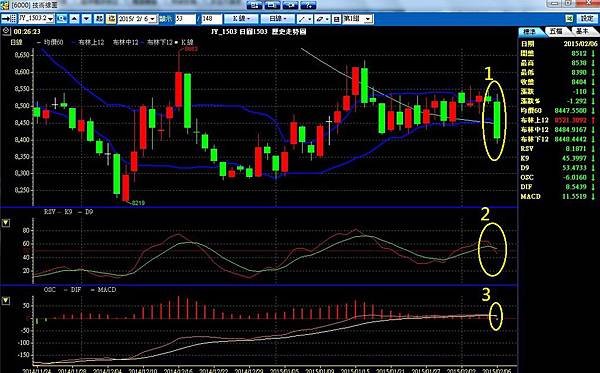Collapse the RSV K9 D9 indicator panel
This screenshot has height=373, width=600.
[x=6, y=223]
